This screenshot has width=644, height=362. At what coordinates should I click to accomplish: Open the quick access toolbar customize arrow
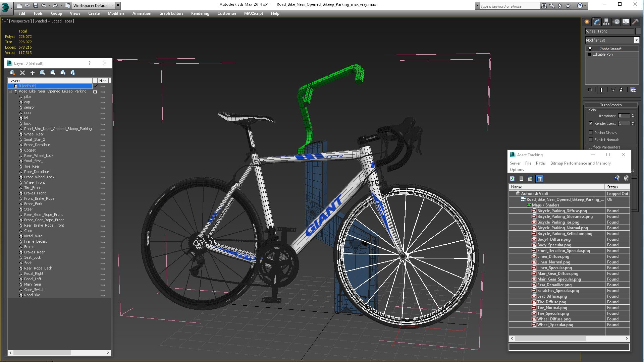[x=118, y=6]
